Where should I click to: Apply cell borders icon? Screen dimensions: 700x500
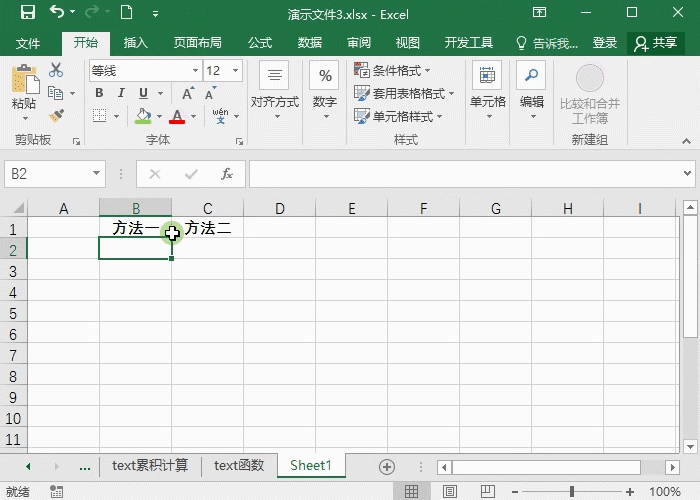coord(99,116)
